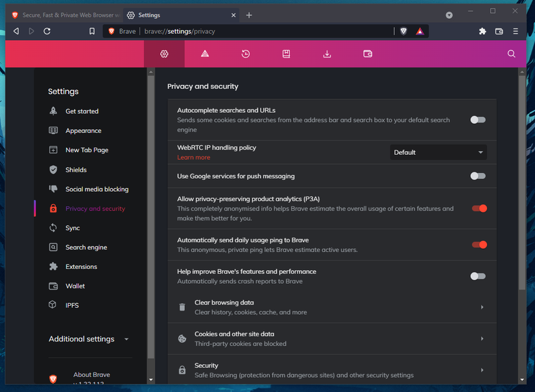Viewport: 535px width, 392px height.
Task: Open the Brave Rewards triangle icon
Action: (x=420, y=30)
